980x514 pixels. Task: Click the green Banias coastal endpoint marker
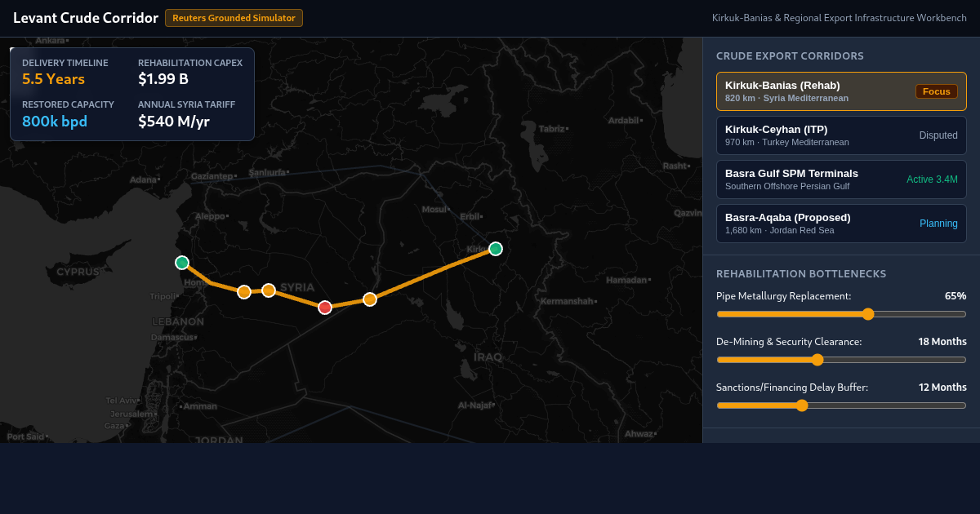click(x=182, y=263)
